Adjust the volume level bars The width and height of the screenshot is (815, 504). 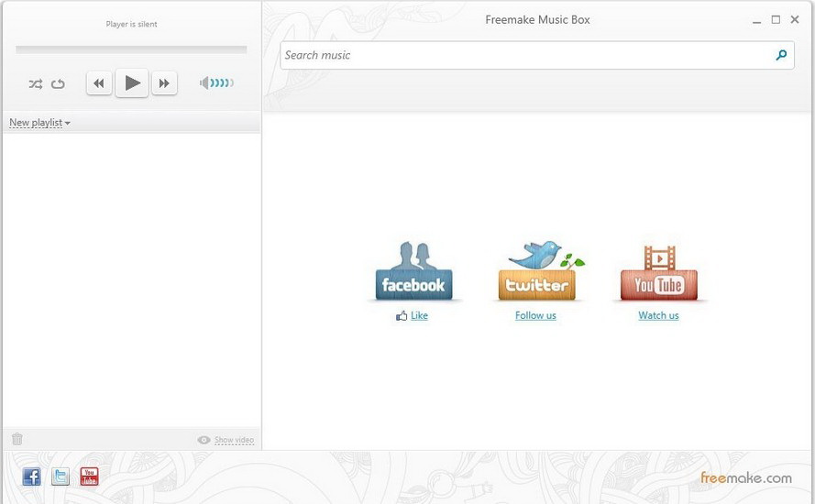pos(222,82)
